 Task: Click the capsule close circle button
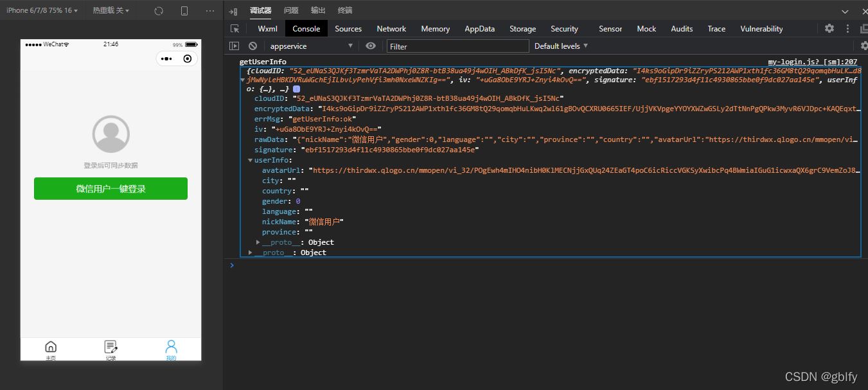(187, 58)
